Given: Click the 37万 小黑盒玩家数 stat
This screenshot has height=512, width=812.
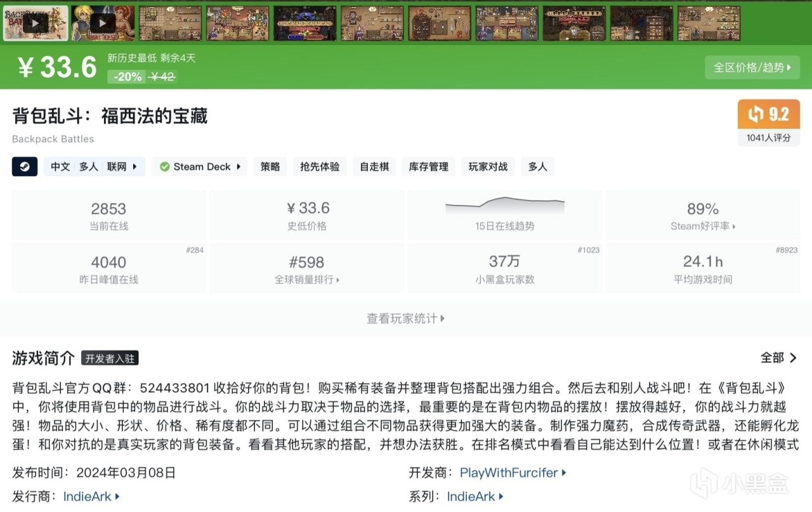Looking at the screenshot, I should [505, 268].
